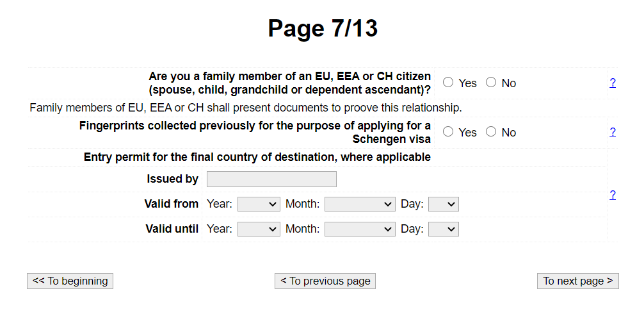Open help link for fingerprints question

click(x=613, y=132)
